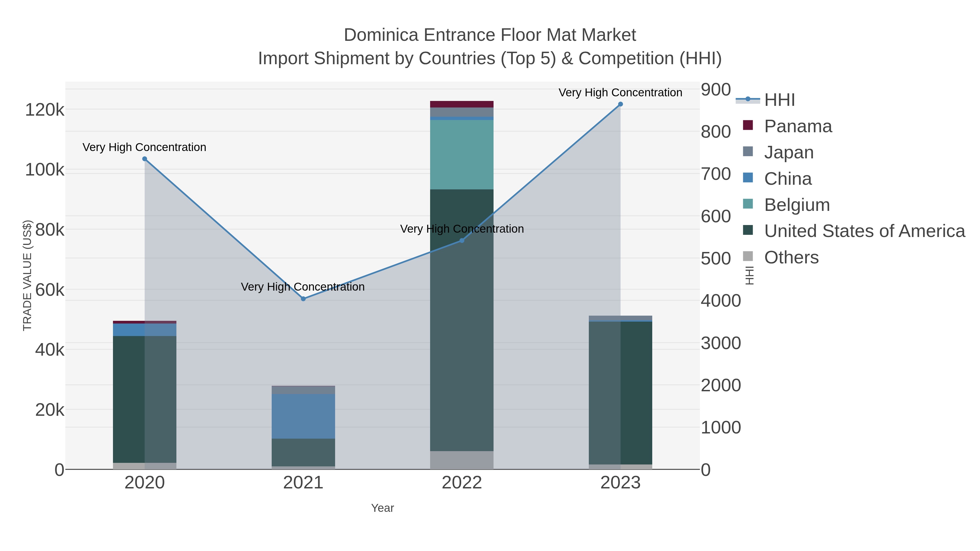Click Very High Concentration label near 2022 point
980x551 pixels.
coord(462,229)
